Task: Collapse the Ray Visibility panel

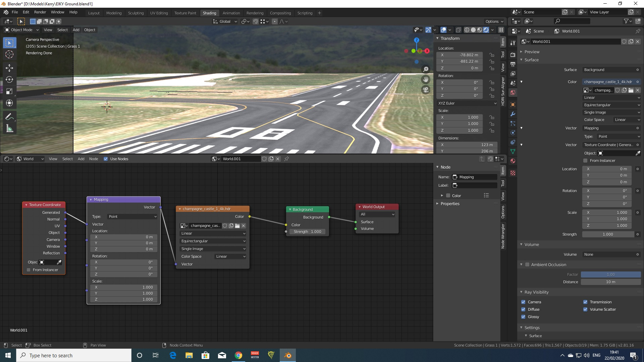Action: click(x=536, y=292)
